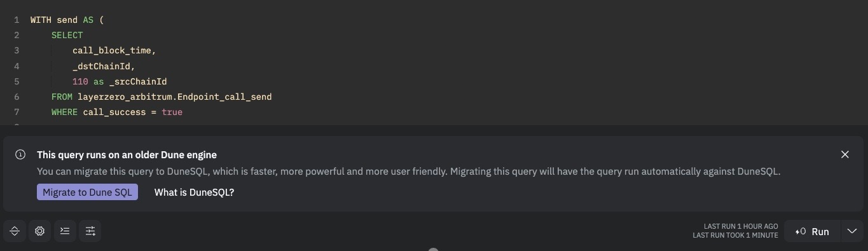The width and height of the screenshot is (868, 251).
Task: Place cursor on the WITH send AS line
Action: [67, 20]
